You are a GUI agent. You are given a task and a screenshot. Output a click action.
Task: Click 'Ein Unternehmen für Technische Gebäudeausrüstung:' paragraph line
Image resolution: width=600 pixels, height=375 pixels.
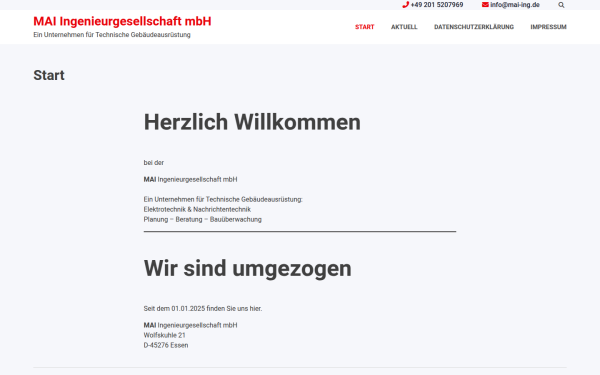click(x=223, y=199)
